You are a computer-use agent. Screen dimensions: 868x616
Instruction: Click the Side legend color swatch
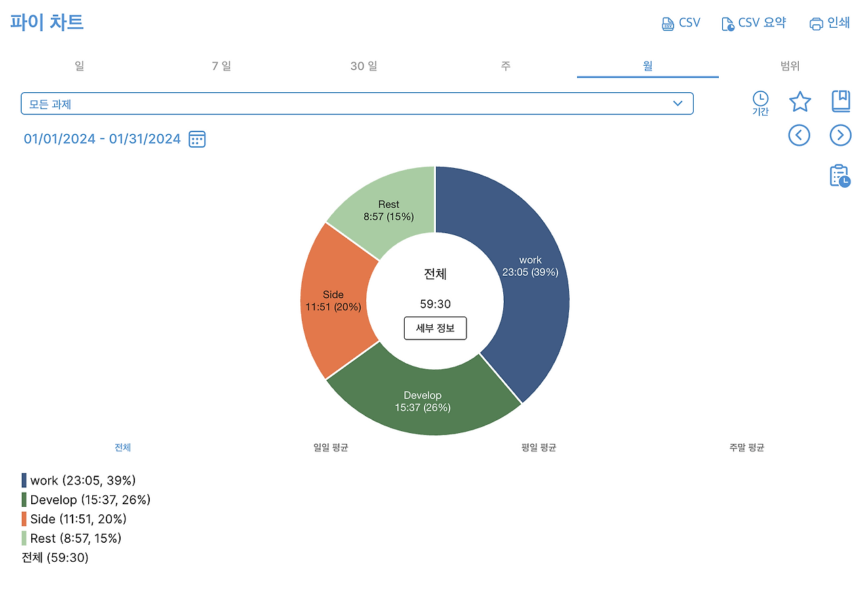24,519
